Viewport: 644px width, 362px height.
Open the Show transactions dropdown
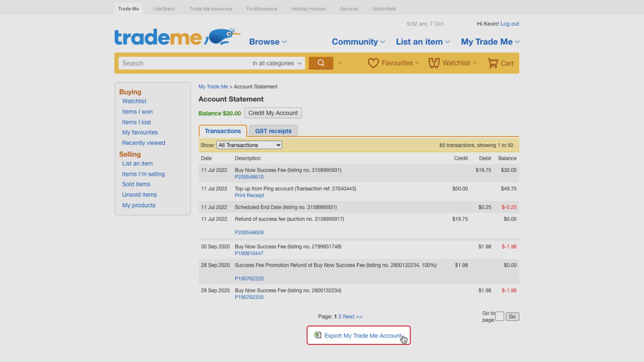coord(249,145)
